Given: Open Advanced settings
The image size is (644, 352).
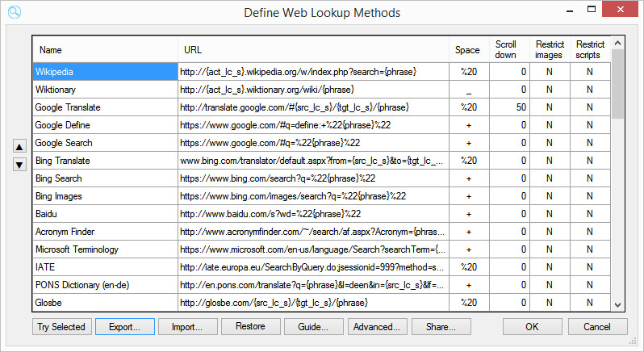Looking at the screenshot, I should coord(377,327).
